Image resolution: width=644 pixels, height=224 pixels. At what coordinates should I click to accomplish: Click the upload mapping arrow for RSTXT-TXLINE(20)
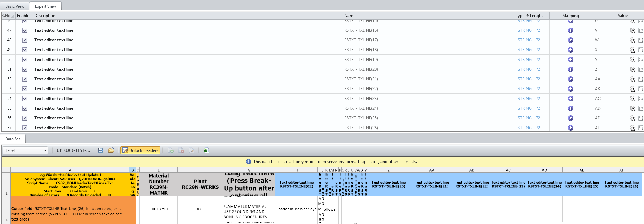pyautogui.click(x=570, y=69)
